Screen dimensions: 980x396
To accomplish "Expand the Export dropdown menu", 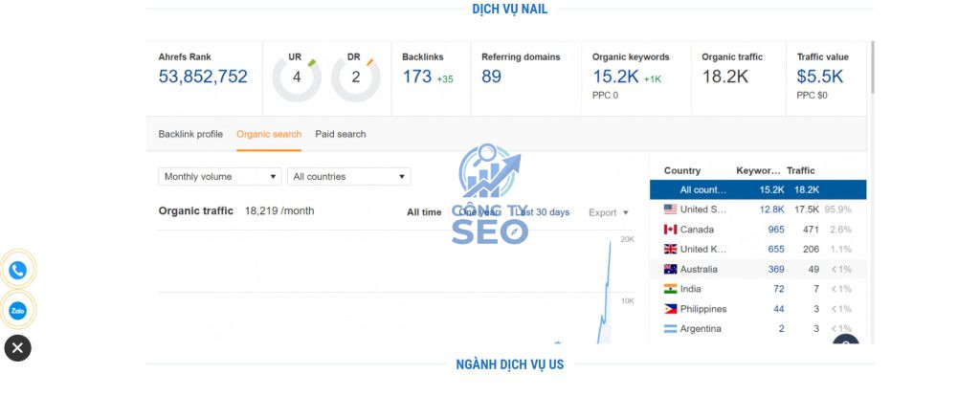I will pyautogui.click(x=608, y=212).
